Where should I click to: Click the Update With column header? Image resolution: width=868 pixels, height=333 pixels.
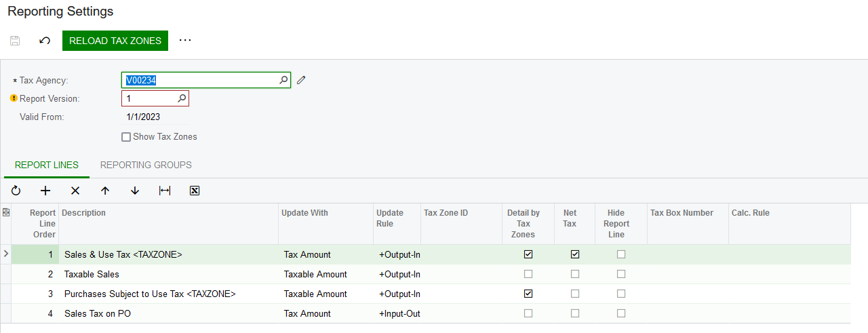tap(325, 224)
